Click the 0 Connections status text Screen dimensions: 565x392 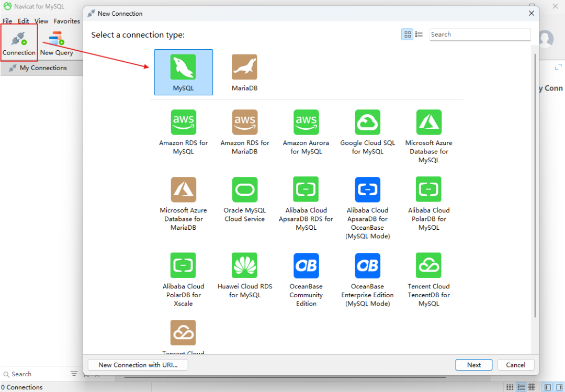click(x=21, y=387)
